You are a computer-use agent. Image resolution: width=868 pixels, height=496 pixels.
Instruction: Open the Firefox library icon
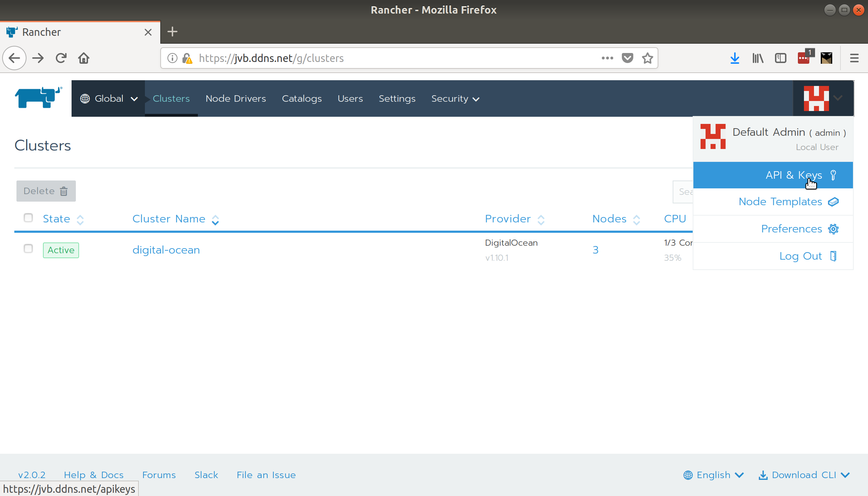pyautogui.click(x=757, y=58)
